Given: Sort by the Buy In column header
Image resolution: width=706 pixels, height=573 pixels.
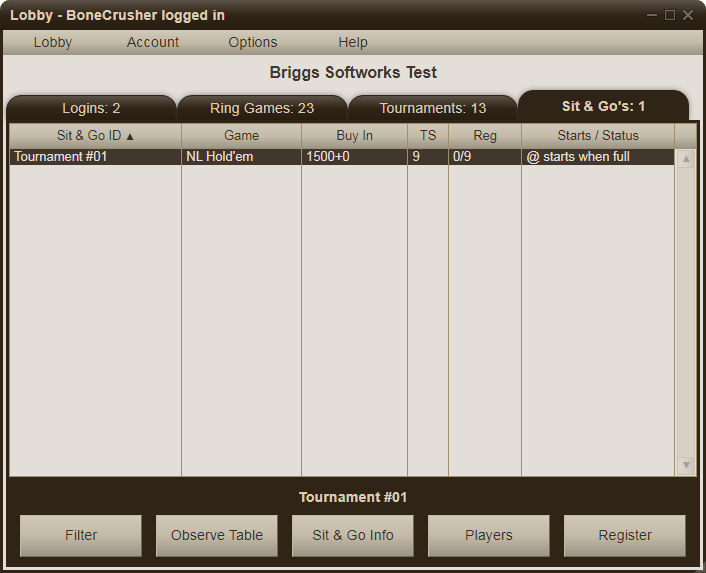Looking at the screenshot, I should pyautogui.click(x=354, y=135).
